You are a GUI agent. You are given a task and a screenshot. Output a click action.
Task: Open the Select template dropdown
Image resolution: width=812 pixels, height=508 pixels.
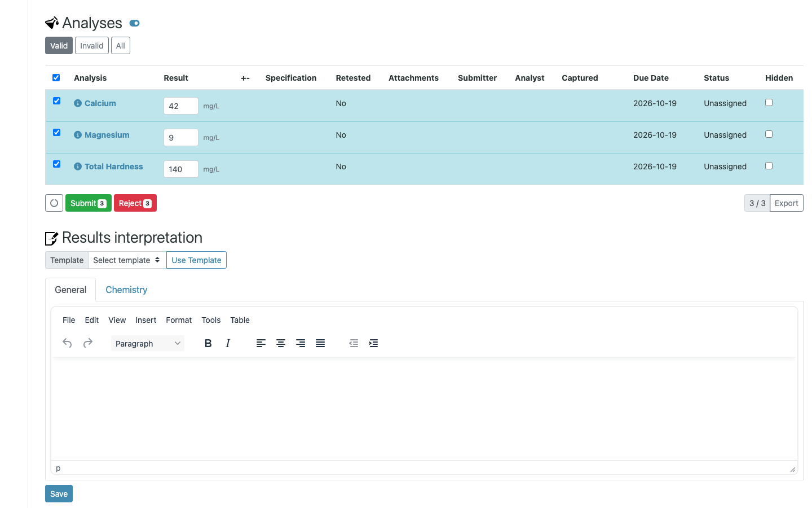(127, 260)
